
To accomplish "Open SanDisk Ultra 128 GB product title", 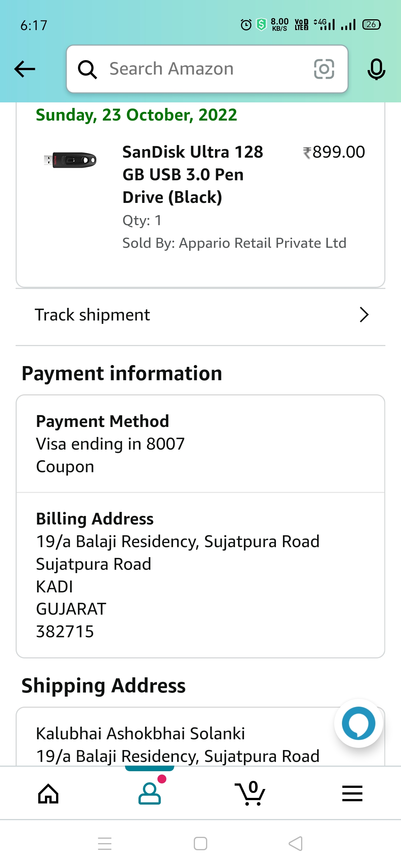I will click(x=193, y=174).
